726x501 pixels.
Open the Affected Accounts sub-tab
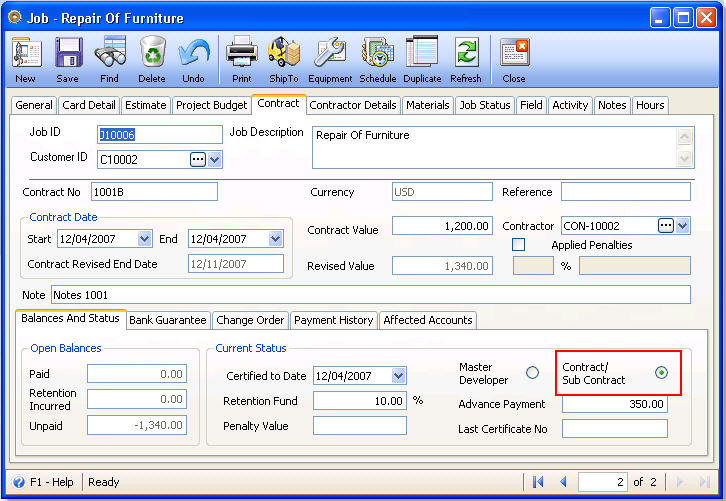point(428,320)
